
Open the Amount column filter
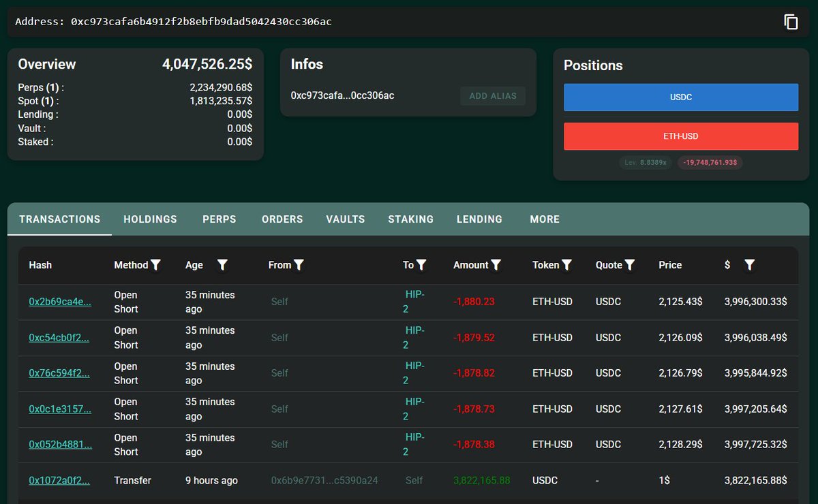(496, 265)
